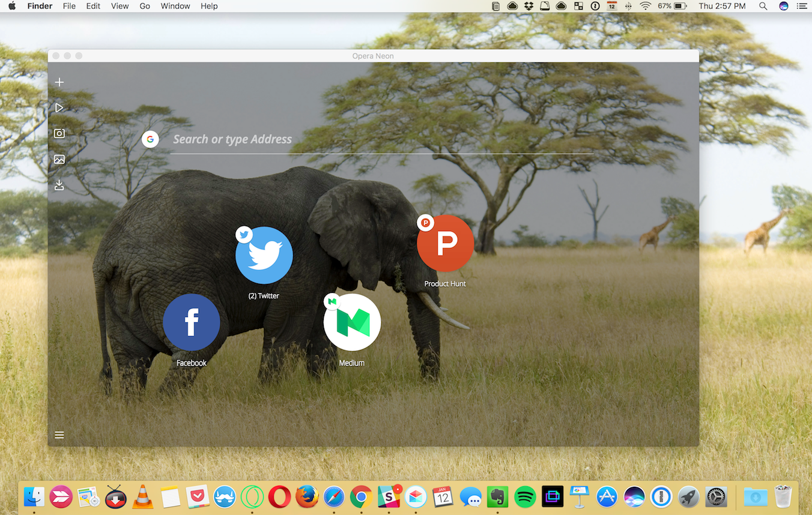This screenshot has height=515, width=812.
Task: Open the Apple menu
Action: coord(11,6)
